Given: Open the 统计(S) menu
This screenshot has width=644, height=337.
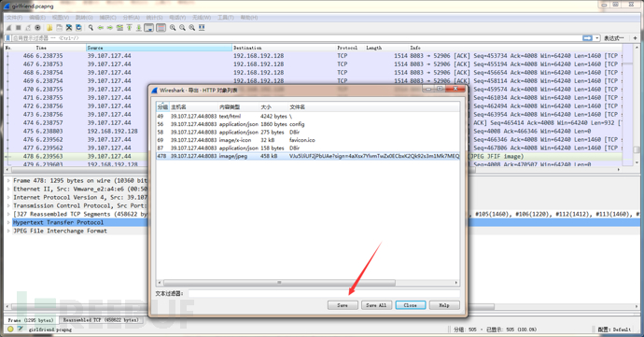Looking at the screenshot, I should coord(155,17).
